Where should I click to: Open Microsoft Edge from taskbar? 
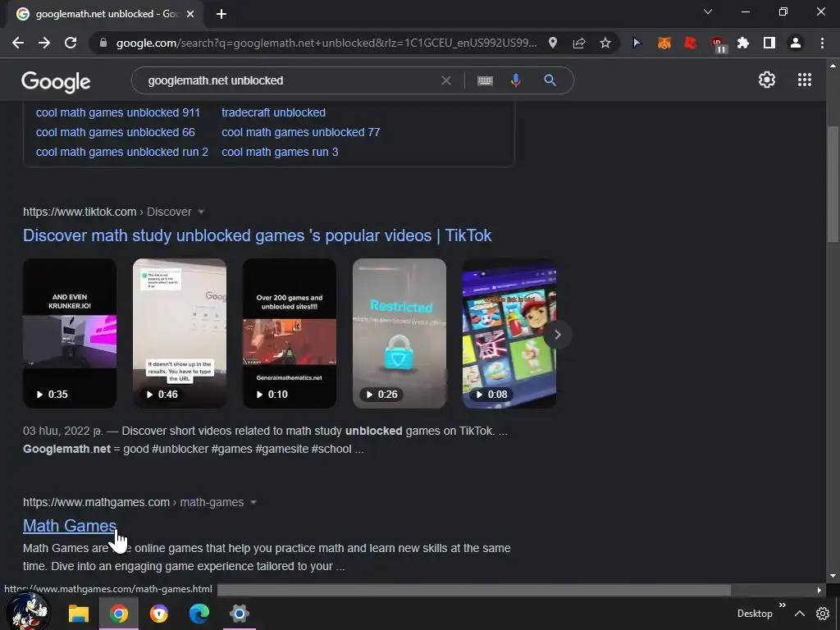[199, 614]
